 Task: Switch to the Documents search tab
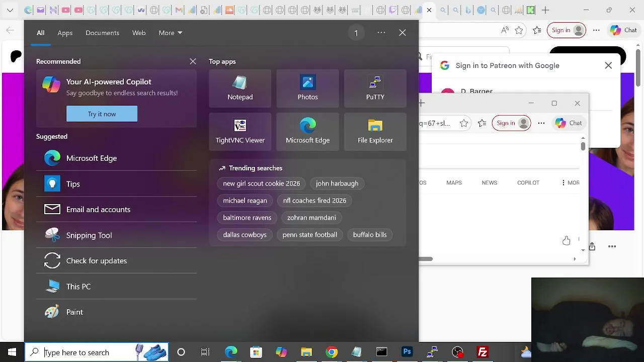(x=102, y=33)
